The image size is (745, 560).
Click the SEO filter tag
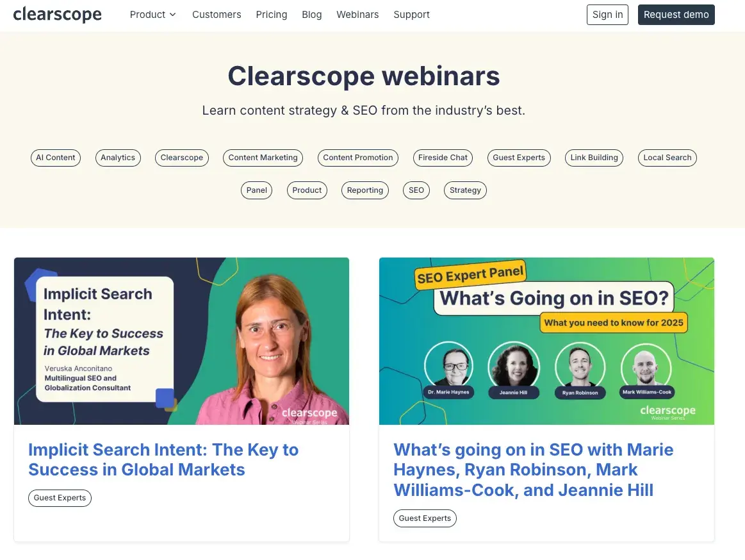416,190
